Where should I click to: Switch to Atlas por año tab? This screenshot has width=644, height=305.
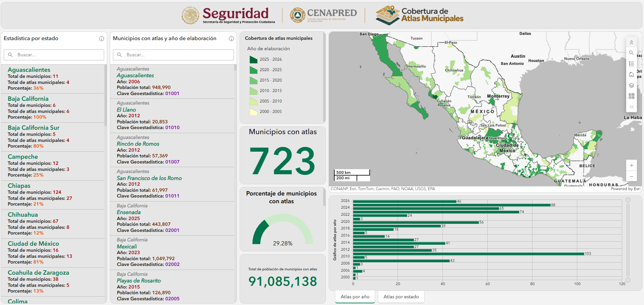tap(355, 297)
